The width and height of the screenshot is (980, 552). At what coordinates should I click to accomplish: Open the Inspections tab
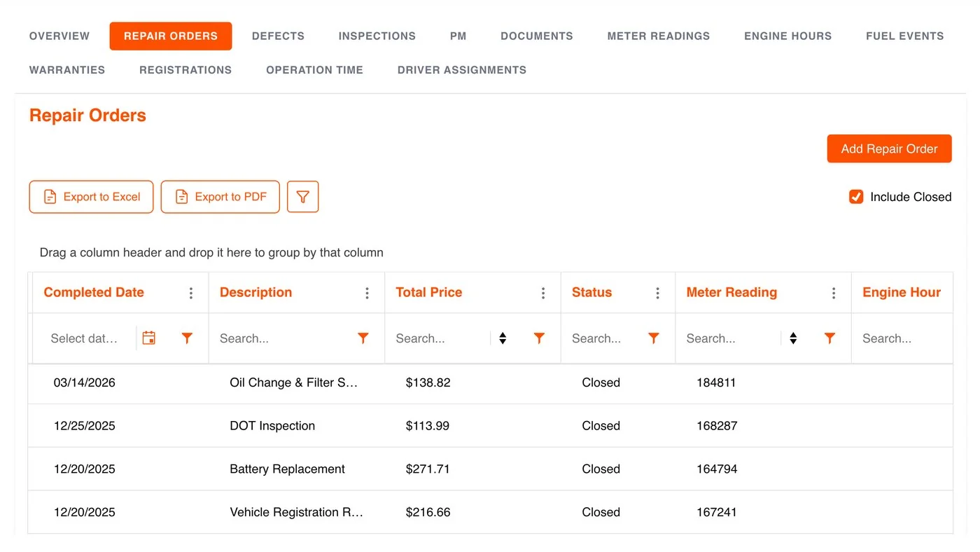tap(377, 36)
